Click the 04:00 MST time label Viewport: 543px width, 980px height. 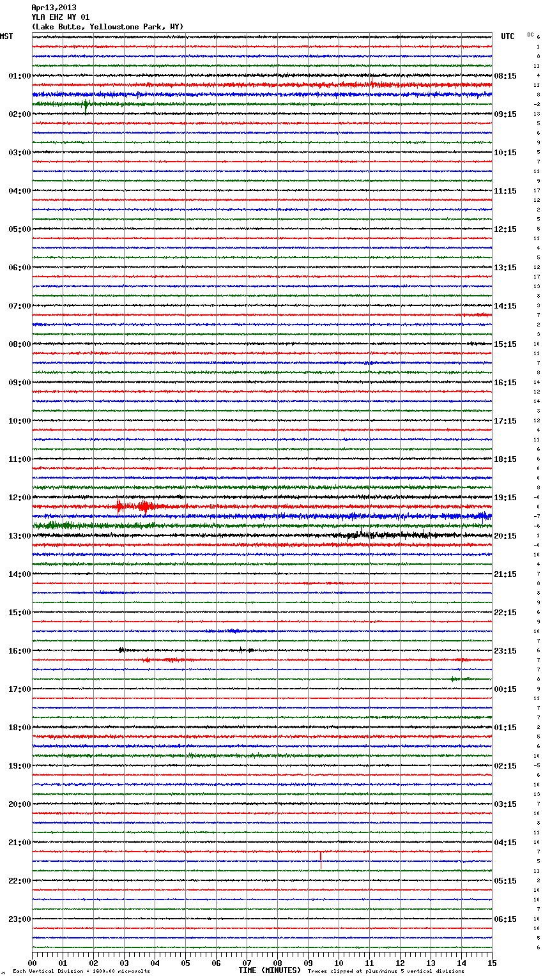pyautogui.click(x=19, y=191)
